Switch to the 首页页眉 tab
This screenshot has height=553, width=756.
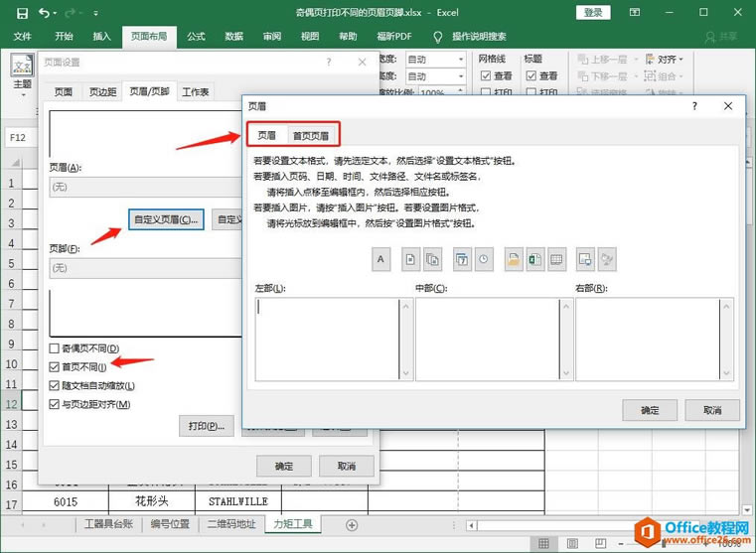[311, 136]
